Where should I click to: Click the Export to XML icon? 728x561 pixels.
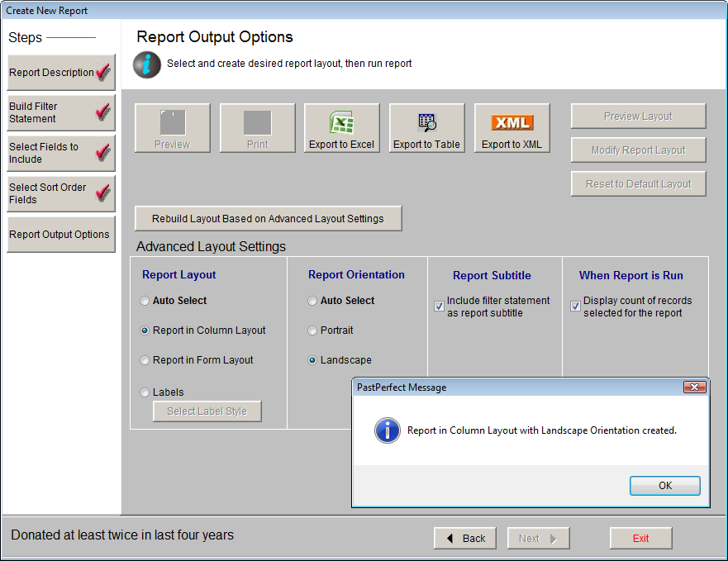(x=512, y=122)
